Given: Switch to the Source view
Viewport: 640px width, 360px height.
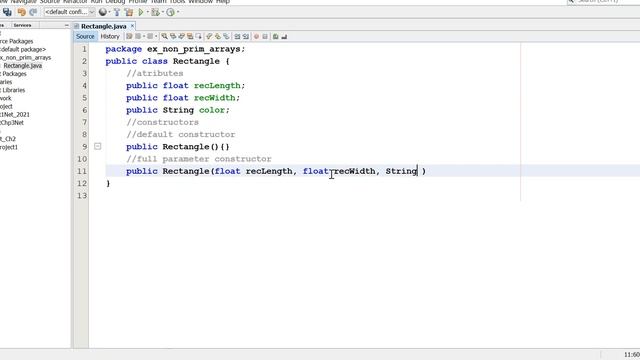Looking at the screenshot, I should [x=85, y=36].
